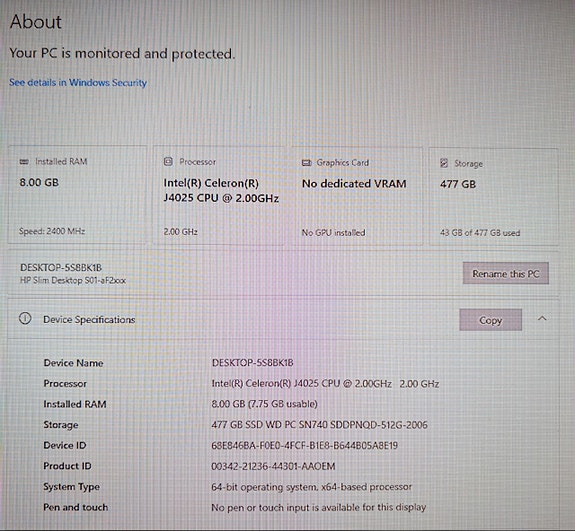Copy the device specifications

tap(490, 320)
